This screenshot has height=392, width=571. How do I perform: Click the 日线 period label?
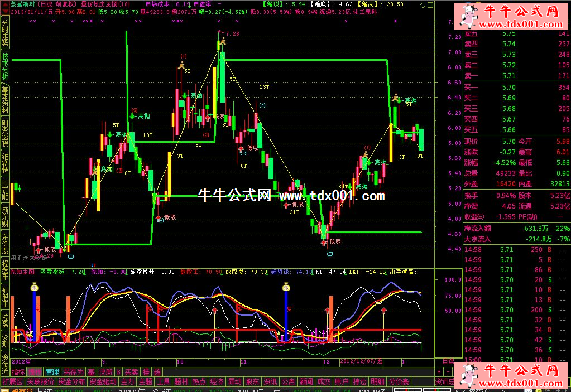[x=448, y=361]
